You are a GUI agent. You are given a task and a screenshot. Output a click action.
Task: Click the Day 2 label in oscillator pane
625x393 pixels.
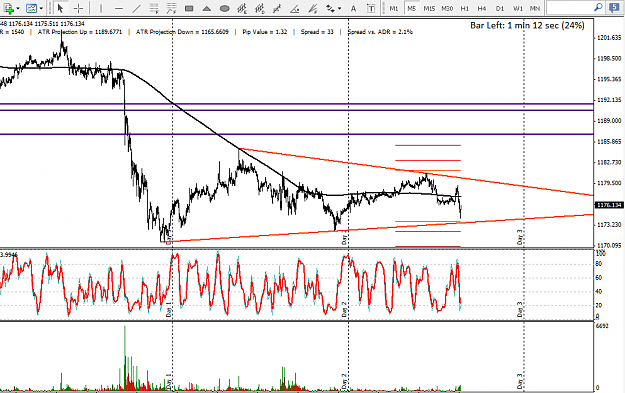pos(344,310)
